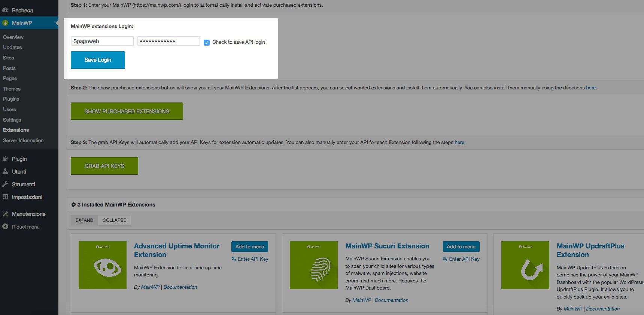
Task: Open Advanced Uptime Monitor Extension title link
Action: [177, 250]
